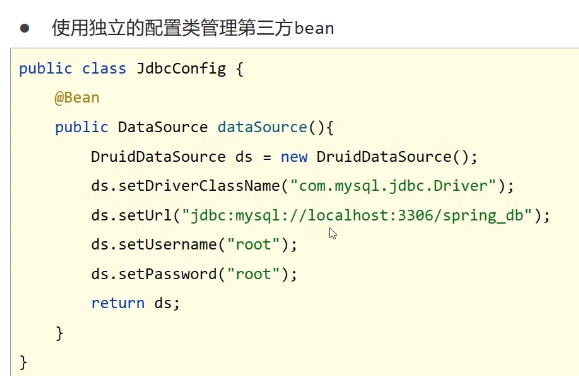This screenshot has width=579, height=376.
Task: Click the return keyword
Action: pyautogui.click(x=118, y=303)
